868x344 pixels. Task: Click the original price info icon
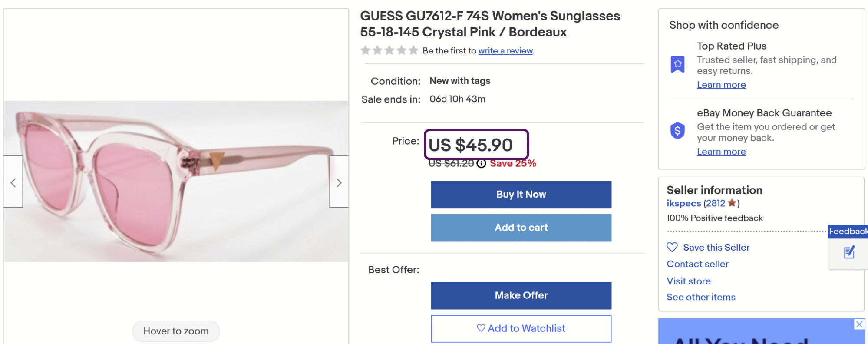pos(481,163)
